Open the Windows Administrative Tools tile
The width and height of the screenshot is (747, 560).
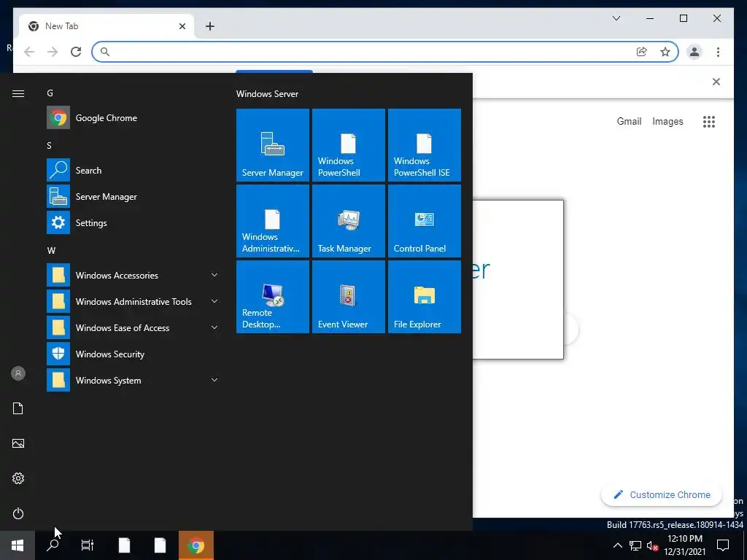click(x=273, y=220)
